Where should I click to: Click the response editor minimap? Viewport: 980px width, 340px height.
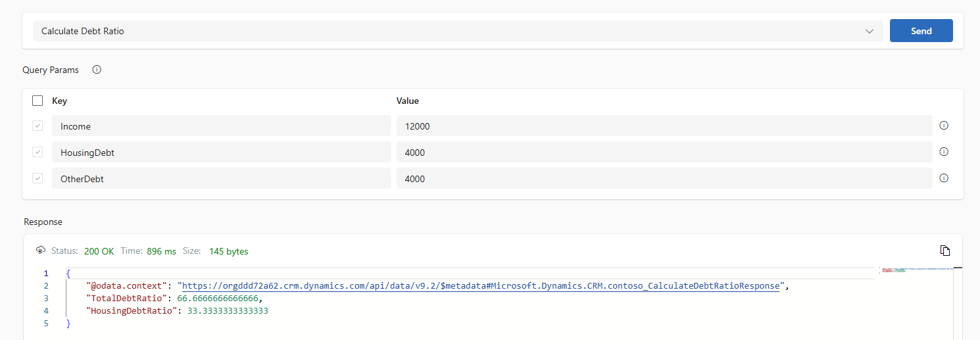[x=914, y=270]
